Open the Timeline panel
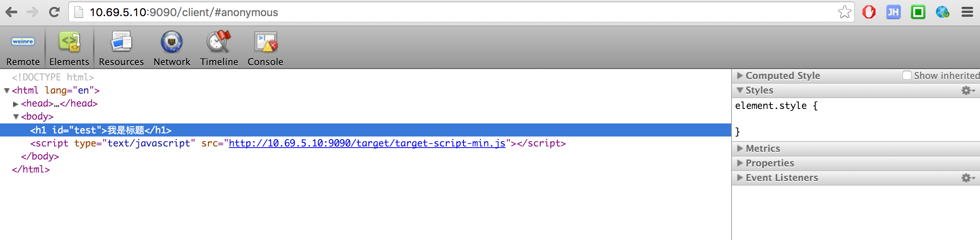The width and height of the screenshot is (980, 240). pos(219,48)
